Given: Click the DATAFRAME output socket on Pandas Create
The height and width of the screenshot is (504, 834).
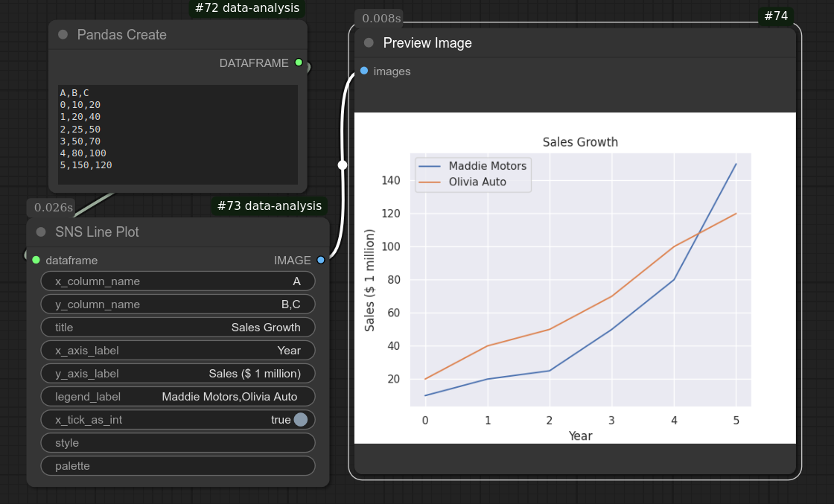Looking at the screenshot, I should 299,63.
